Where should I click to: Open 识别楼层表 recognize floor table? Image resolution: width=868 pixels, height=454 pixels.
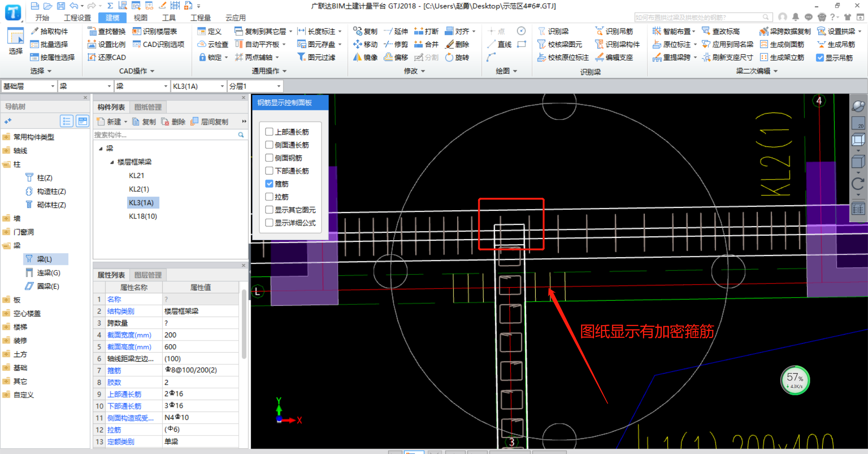(x=155, y=31)
